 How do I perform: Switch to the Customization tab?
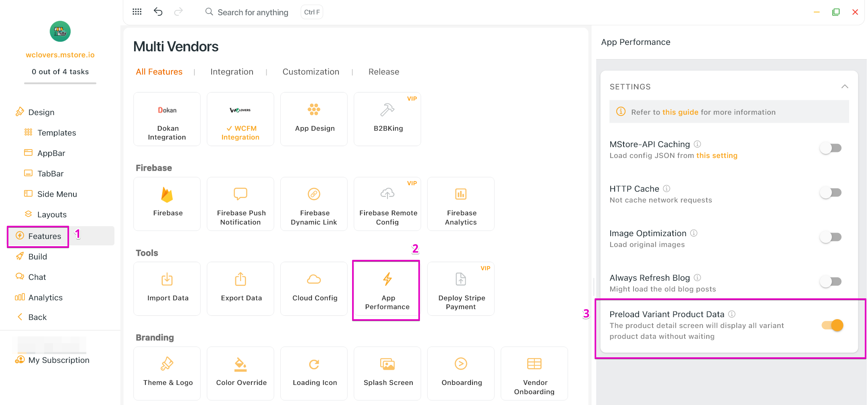[x=311, y=72]
